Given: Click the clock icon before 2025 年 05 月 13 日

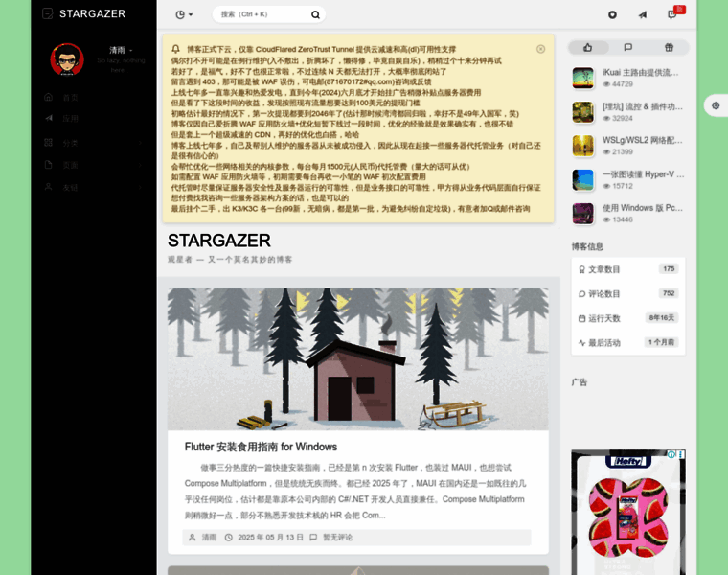Looking at the screenshot, I should tap(228, 538).
